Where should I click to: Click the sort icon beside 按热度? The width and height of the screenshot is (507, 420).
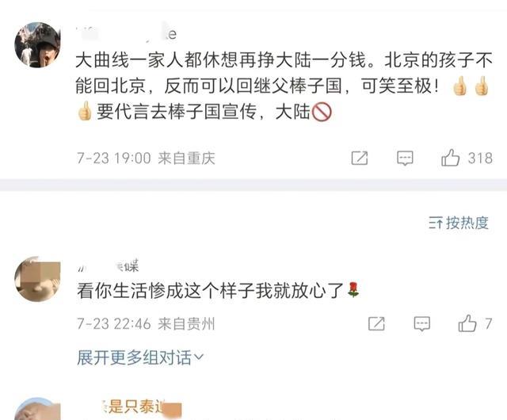(435, 223)
